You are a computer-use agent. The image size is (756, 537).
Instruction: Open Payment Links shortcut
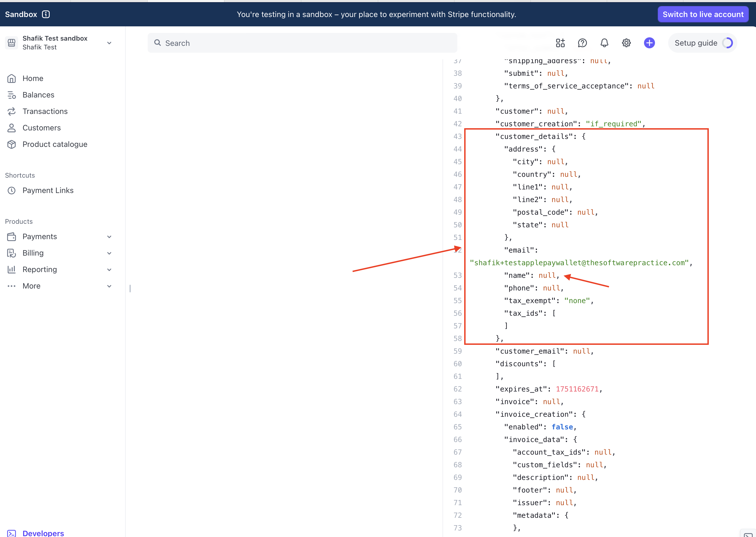point(48,191)
